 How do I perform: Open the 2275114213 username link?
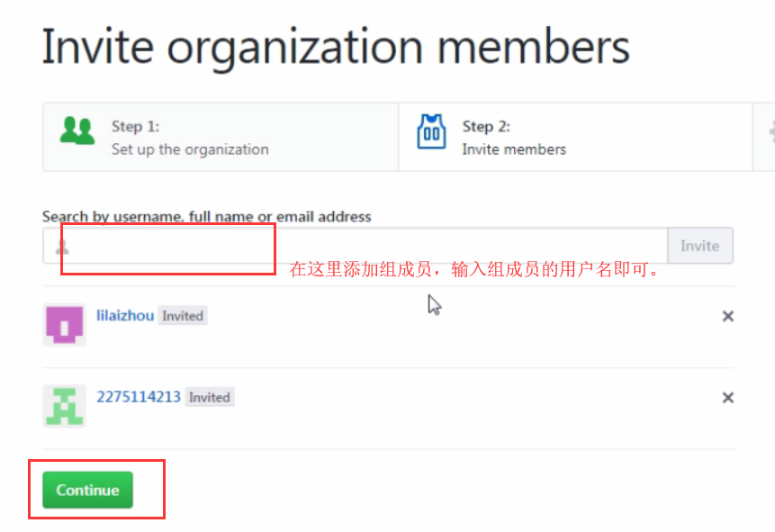coord(139,397)
